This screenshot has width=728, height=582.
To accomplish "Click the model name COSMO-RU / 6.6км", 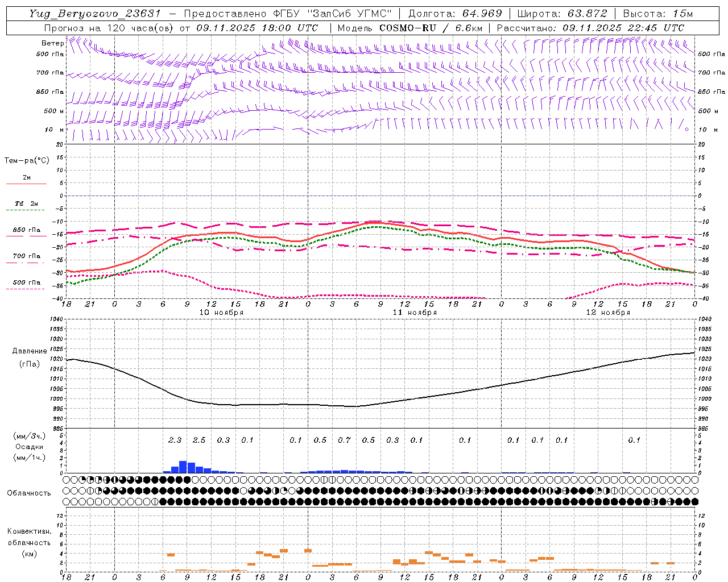I will point(431,28).
